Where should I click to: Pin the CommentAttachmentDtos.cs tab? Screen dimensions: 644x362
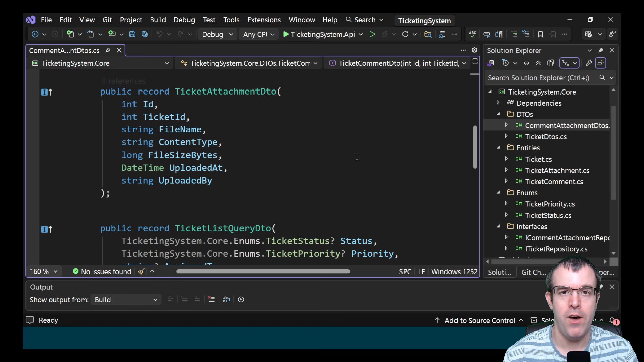tap(108, 50)
